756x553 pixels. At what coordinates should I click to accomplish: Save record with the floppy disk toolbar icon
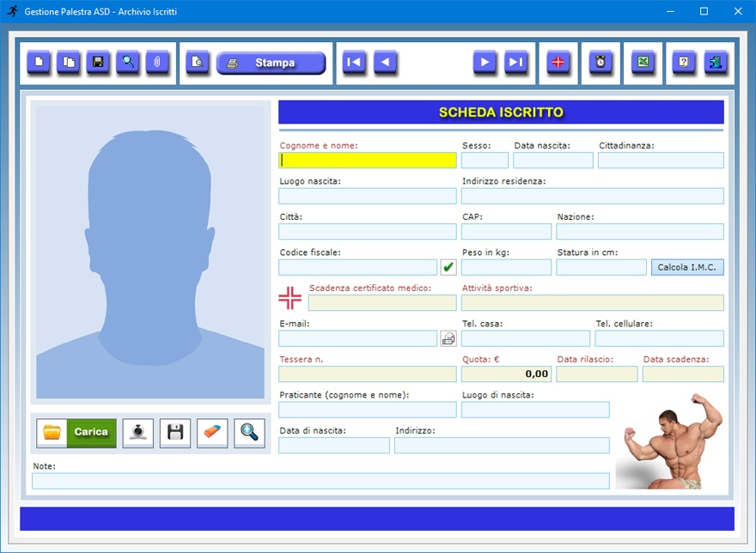coord(98,62)
